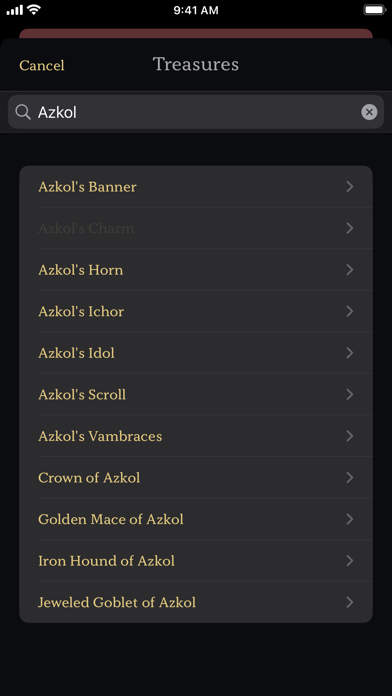Open Jeweled Goblet of Azkol
This screenshot has height=696, width=392.
pyautogui.click(x=196, y=602)
